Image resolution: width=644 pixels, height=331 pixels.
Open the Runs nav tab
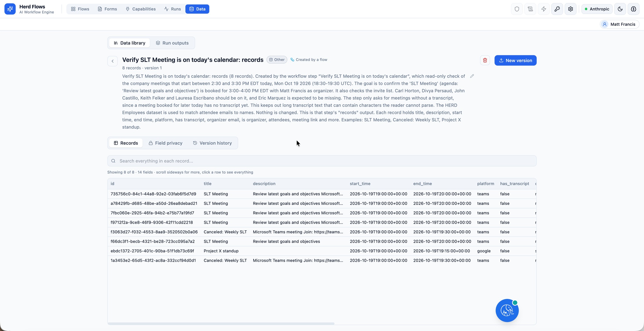(x=173, y=9)
